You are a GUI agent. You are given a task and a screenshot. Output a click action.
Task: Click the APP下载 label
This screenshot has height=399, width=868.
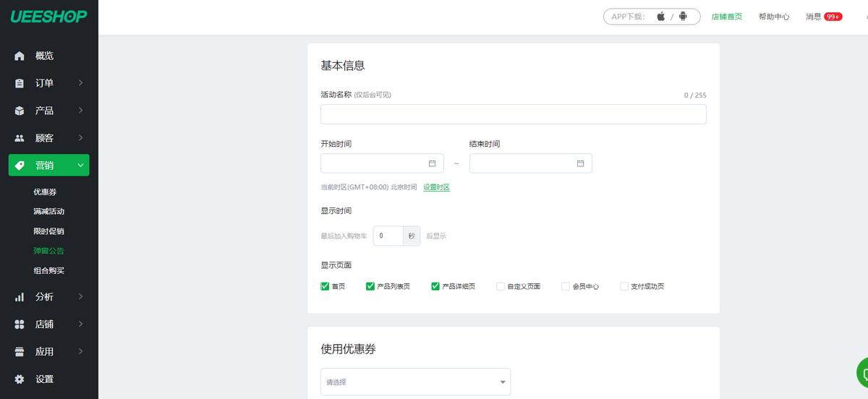click(628, 17)
